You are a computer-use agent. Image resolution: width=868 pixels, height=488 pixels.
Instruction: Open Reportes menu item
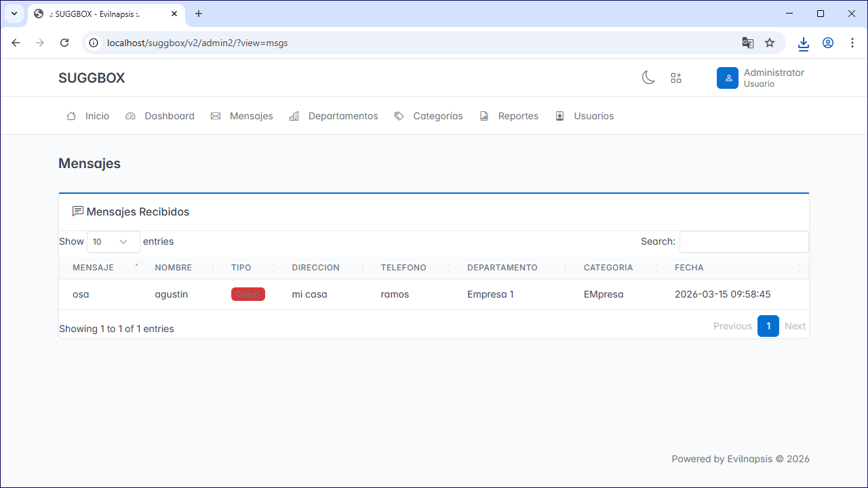(x=509, y=116)
